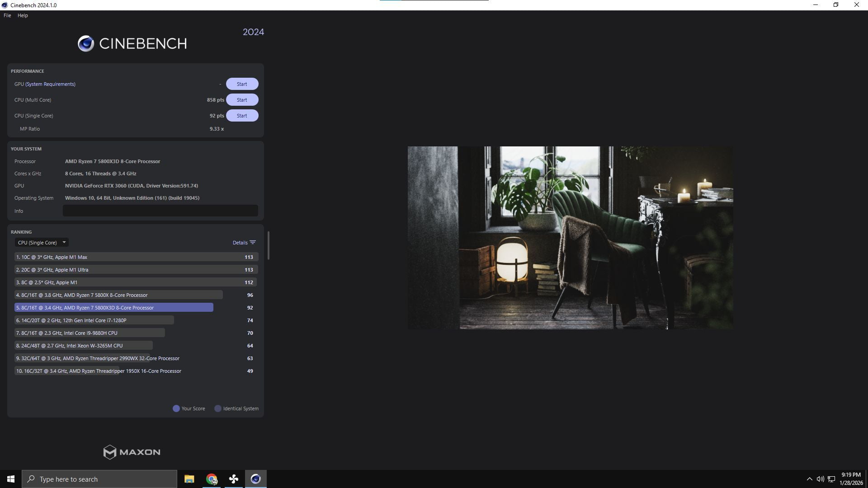Click the 858 pts multi core score
The width and height of the screenshot is (868, 488).
click(x=215, y=100)
